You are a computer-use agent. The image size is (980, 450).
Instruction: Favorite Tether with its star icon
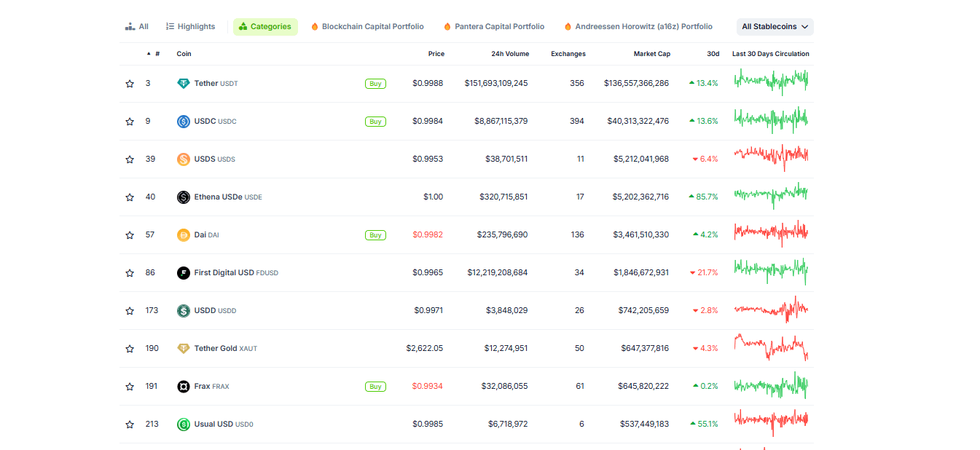[130, 84]
